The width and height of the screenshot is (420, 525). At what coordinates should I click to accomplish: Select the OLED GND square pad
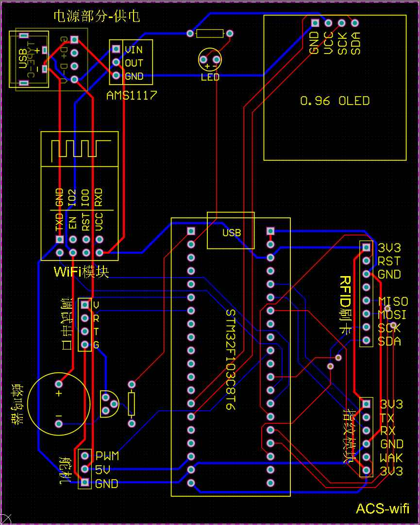coord(315,23)
